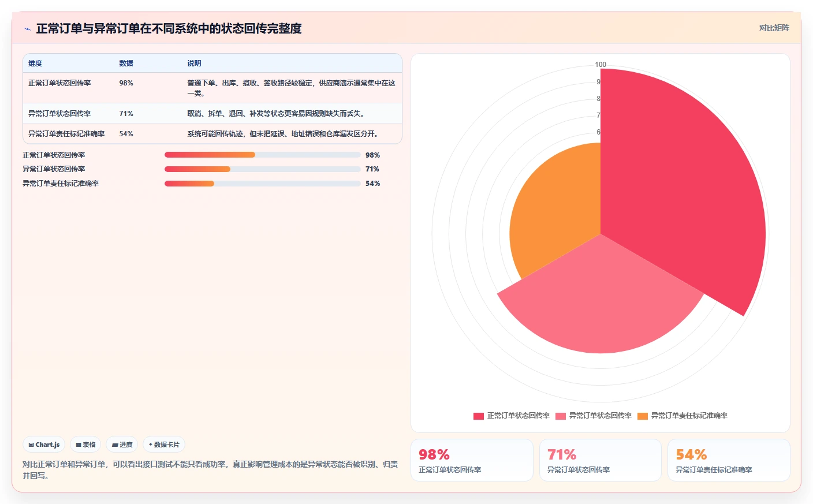Click the 71% progress bar for 异常订单状态回传率
813x504 pixels.
tap(262, 169)
